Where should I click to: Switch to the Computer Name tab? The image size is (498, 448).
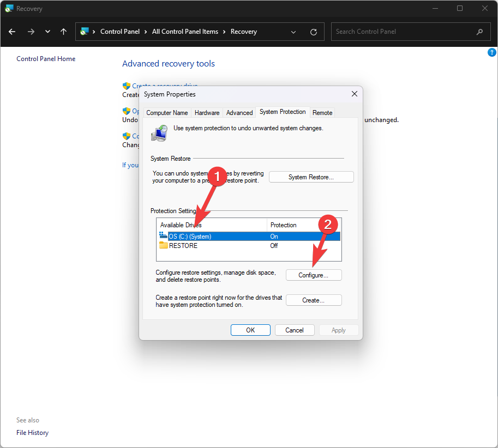point(167,113)
